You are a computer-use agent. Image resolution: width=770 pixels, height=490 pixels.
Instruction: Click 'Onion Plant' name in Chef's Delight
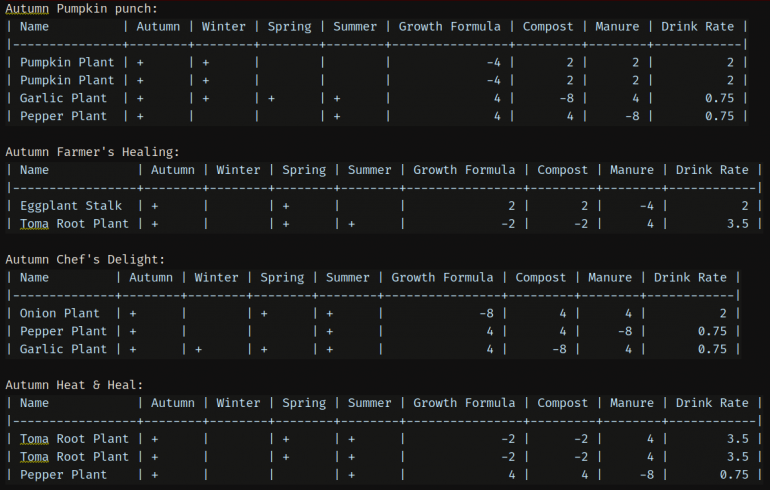click(59, 313)
